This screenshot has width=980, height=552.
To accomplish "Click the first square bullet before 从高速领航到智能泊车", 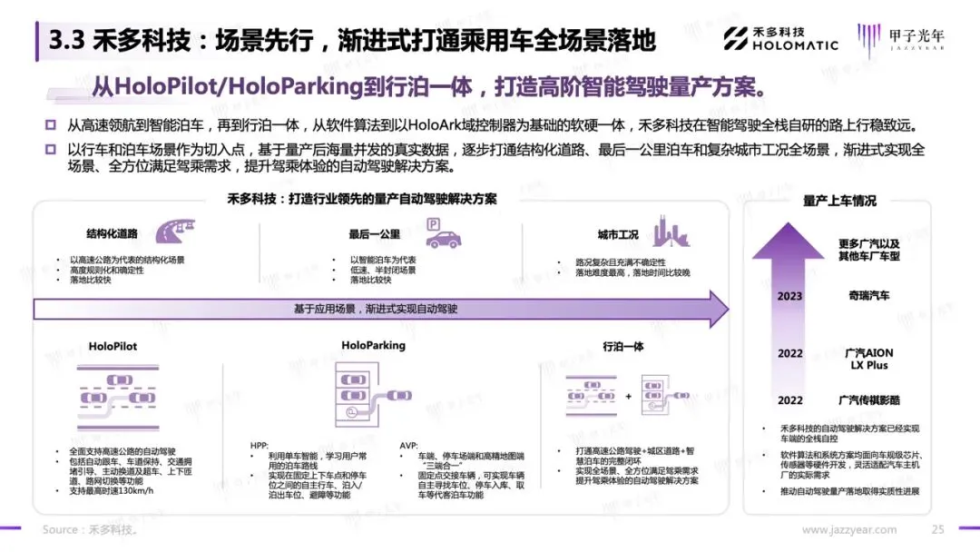I will point(51,125).
